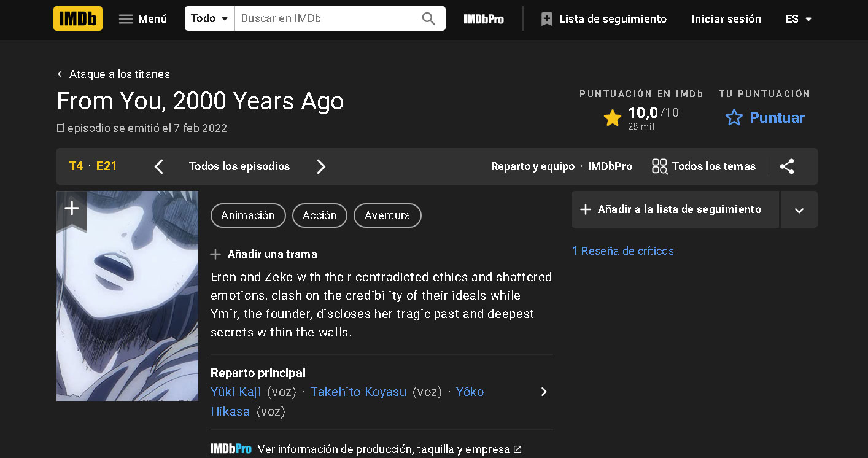Screen dimensions: 868x458
Task: Open the ES language dropdown
Action: coord(799,19)
